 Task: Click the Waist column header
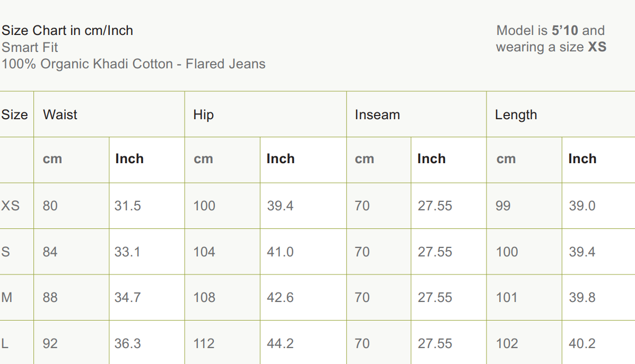(x=60, y=115)
